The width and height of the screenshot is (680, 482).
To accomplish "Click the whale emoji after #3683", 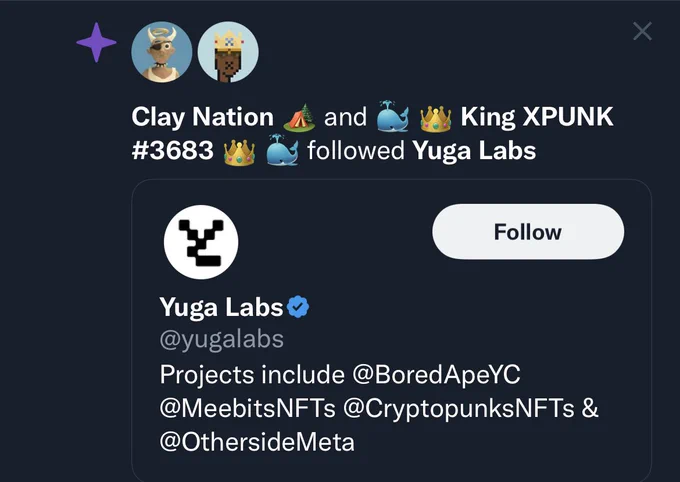I will click(x=282, y=150).
